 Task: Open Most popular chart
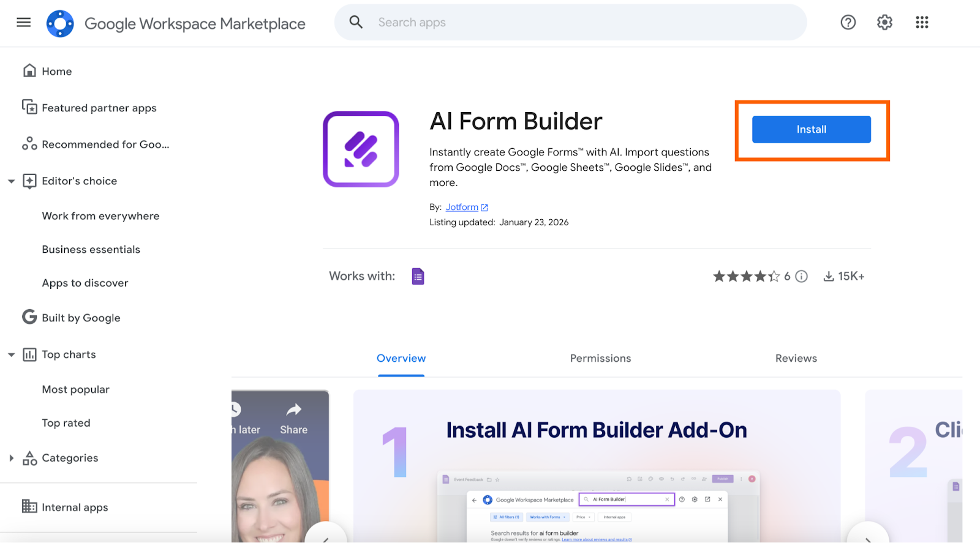(x=75, y=389)
